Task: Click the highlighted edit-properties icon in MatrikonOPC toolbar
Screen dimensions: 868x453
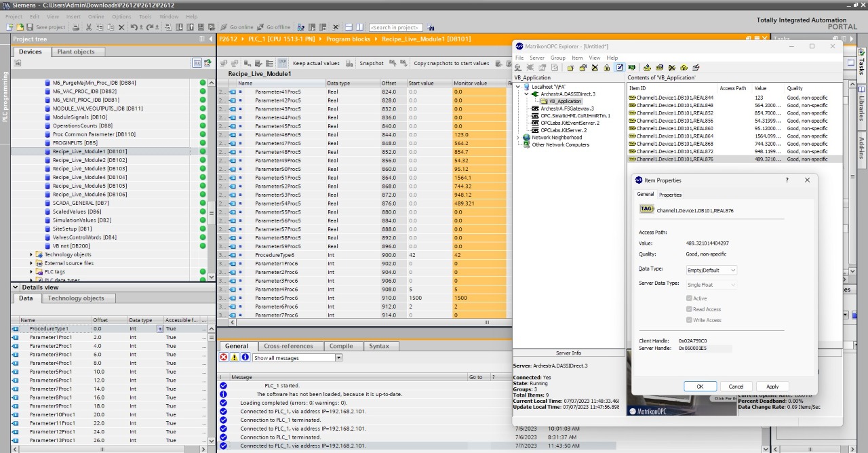Action: (619, 68)
